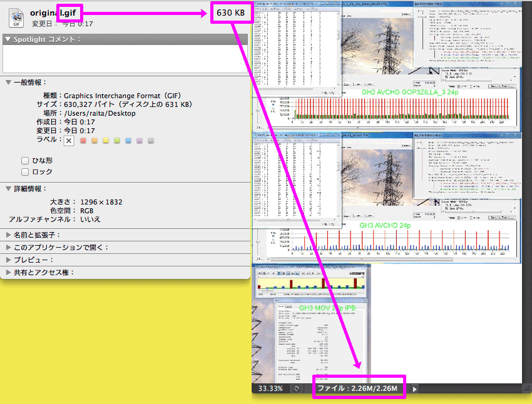Screen dimensions: 532x404
Task: Expand the 名前と拡張子 section
Action: coord(8,235)
